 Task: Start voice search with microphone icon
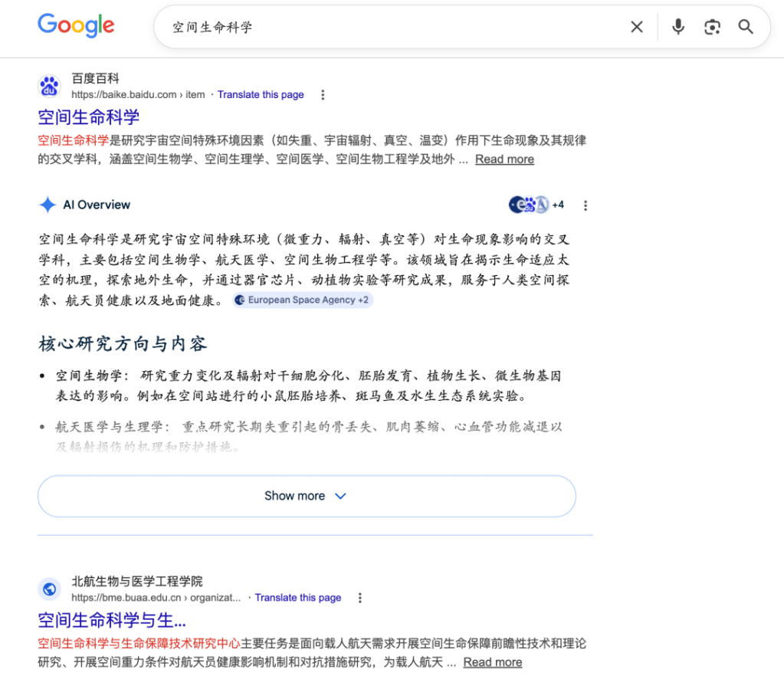pyautogui.click(x=677, y=28)
